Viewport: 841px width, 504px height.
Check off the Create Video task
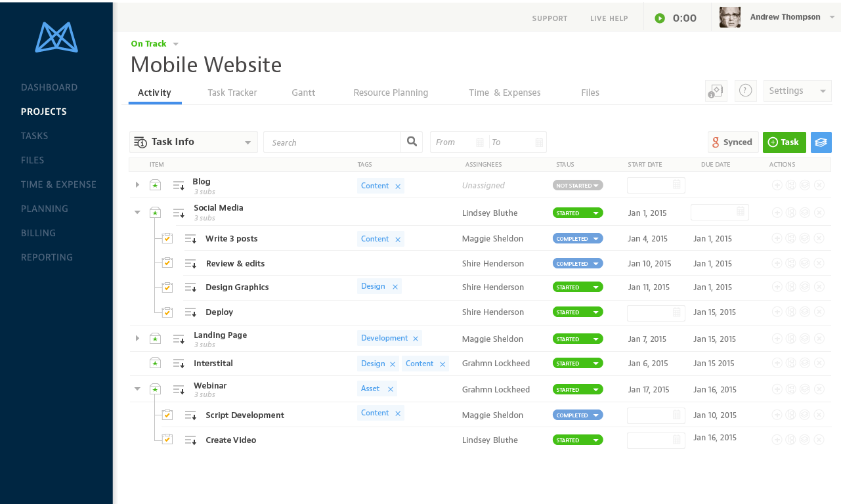pyautogui.click(x=167, y=439)
